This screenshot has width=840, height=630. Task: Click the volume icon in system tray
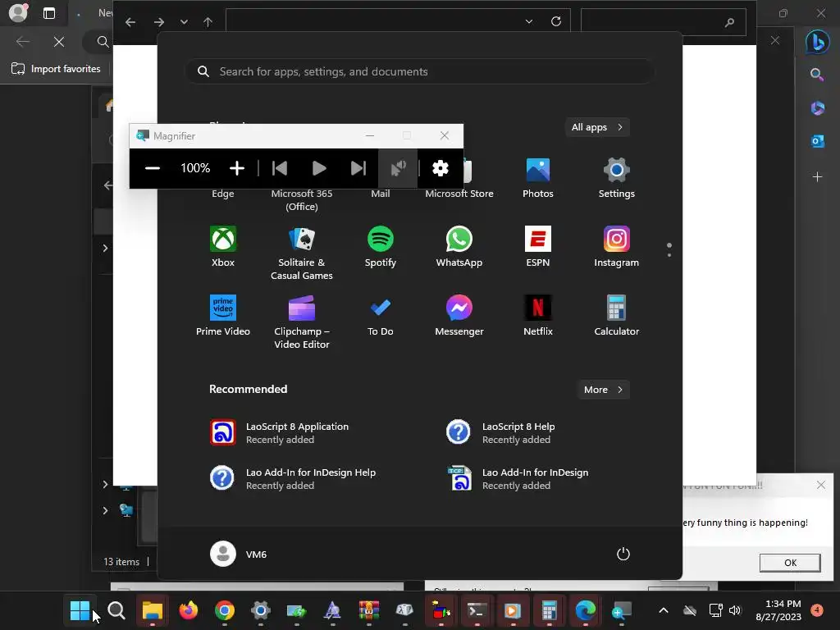tap(735, 610)
